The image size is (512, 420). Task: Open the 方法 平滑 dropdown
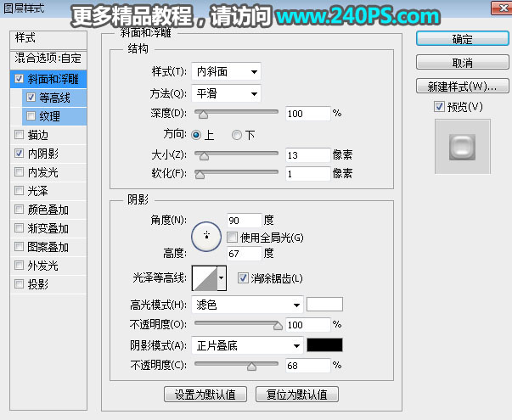tap(226, 93)
